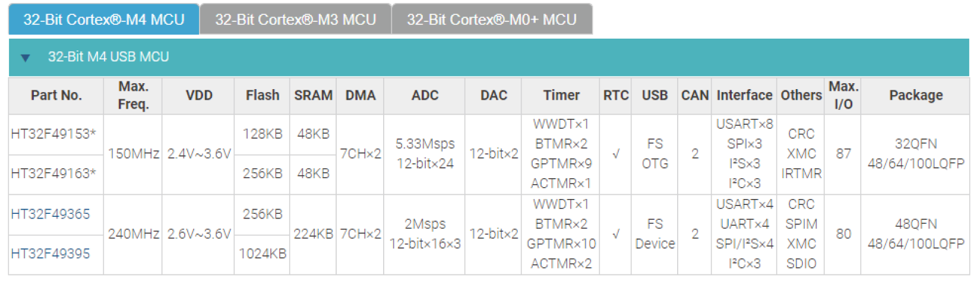Click the Timer column header
This screenshot has width=980, height=297.
(x=561, y=95)
